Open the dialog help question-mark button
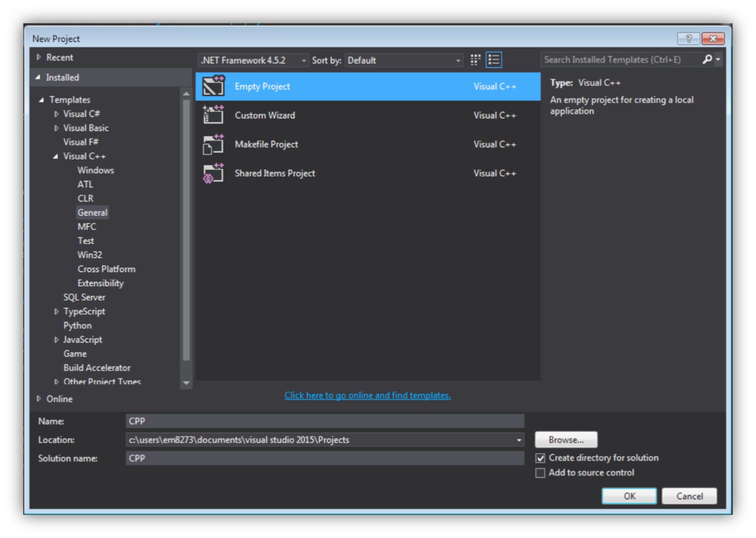Viewport: 756px width, 538px height. (x=688, y=38)
